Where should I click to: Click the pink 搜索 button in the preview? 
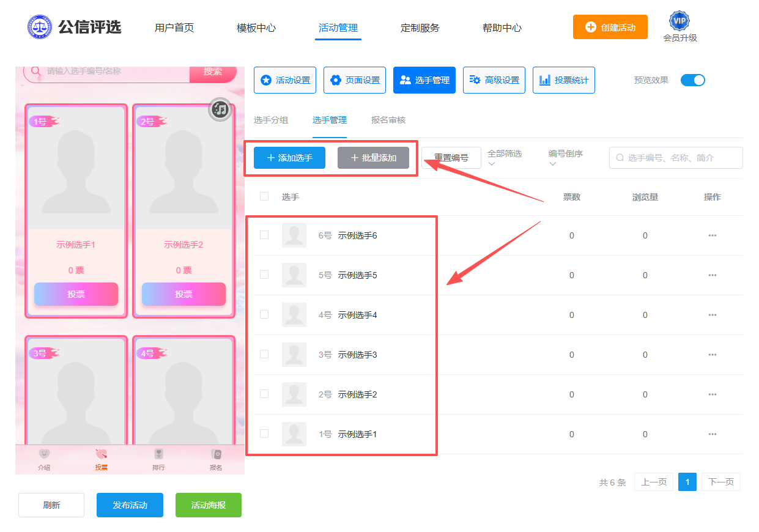[x=213, y=73]
